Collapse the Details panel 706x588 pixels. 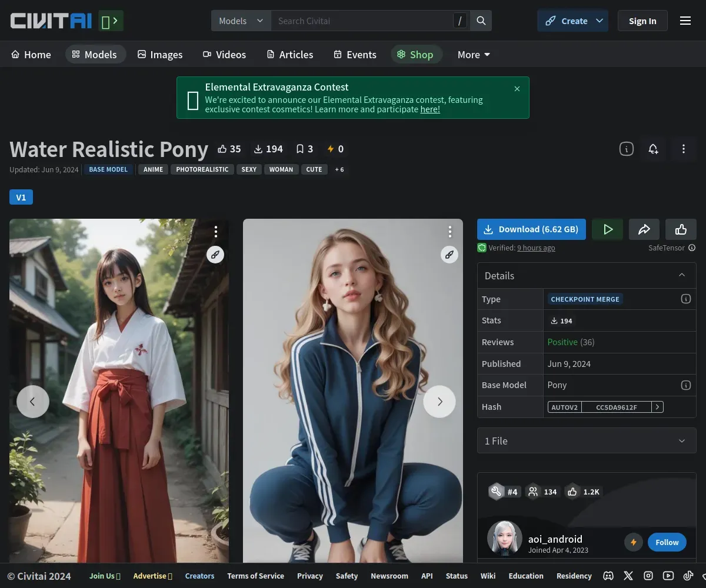tap(682, 275)
